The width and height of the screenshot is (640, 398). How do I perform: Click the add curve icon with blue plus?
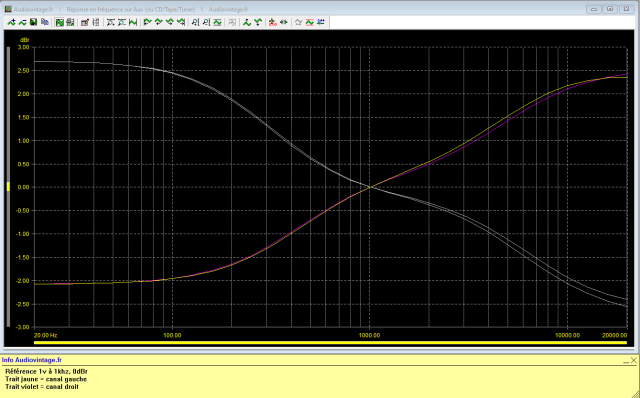(12, 22)
